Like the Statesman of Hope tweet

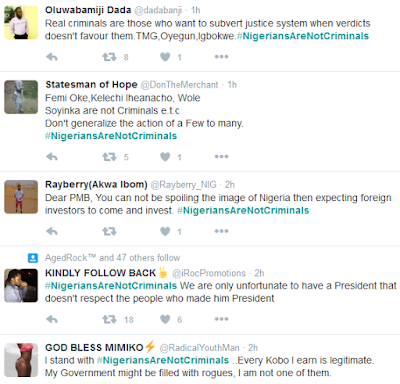(x=165, y=157)
